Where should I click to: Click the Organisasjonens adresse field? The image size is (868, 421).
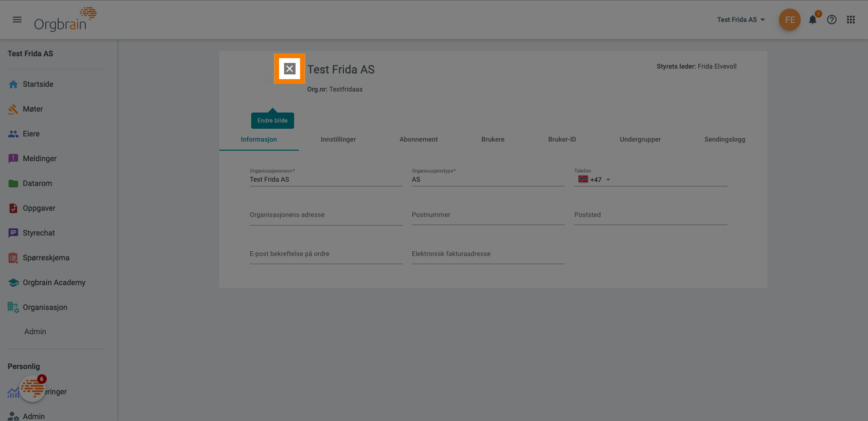tap(326, 215)
